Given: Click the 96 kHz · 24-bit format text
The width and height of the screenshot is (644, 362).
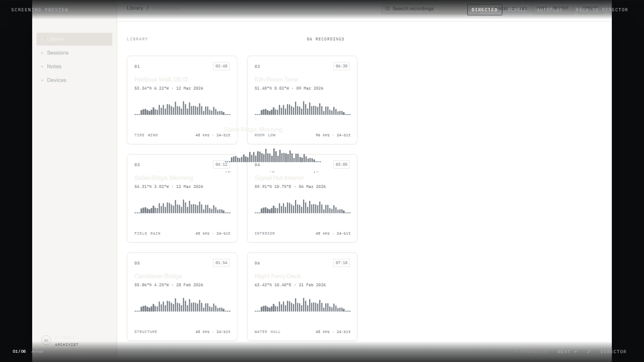Looking at the screenshot, I should (333, 135).
